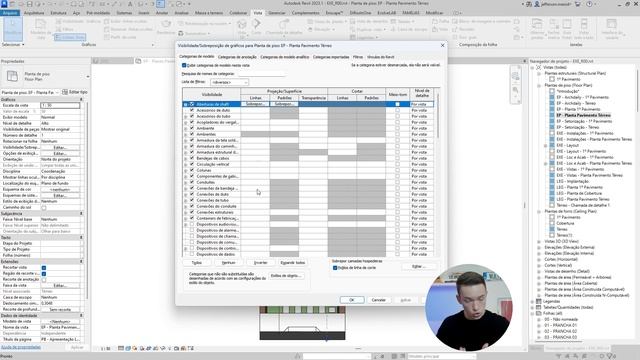This screenshot has width=640, height=360.
Task: Click the Inverter button
Action: click(x=260, y=262)
